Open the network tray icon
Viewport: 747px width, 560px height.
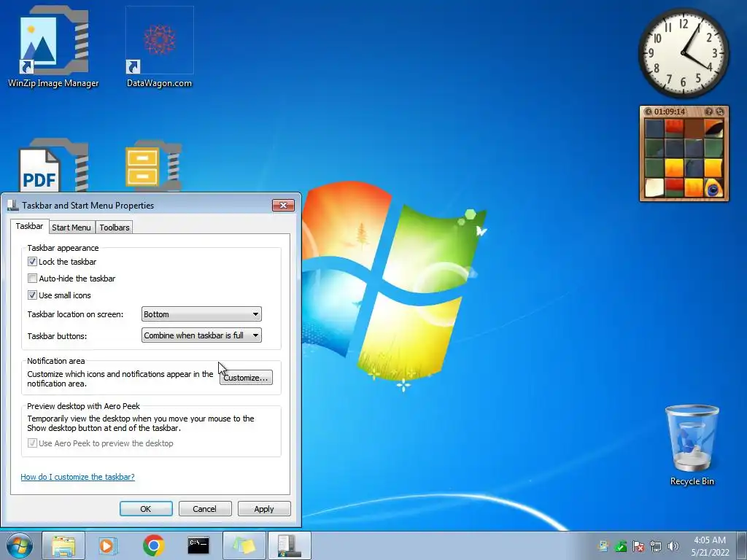point(656,546)
